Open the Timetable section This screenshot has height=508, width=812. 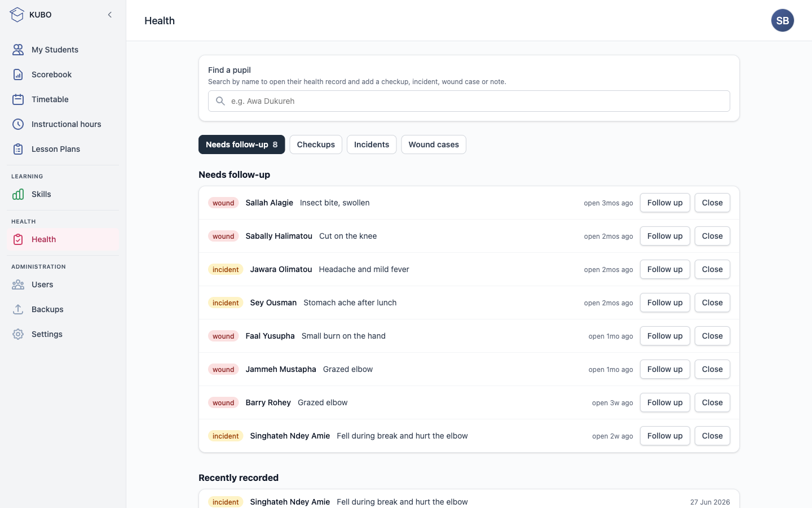(x=63, y=99)
